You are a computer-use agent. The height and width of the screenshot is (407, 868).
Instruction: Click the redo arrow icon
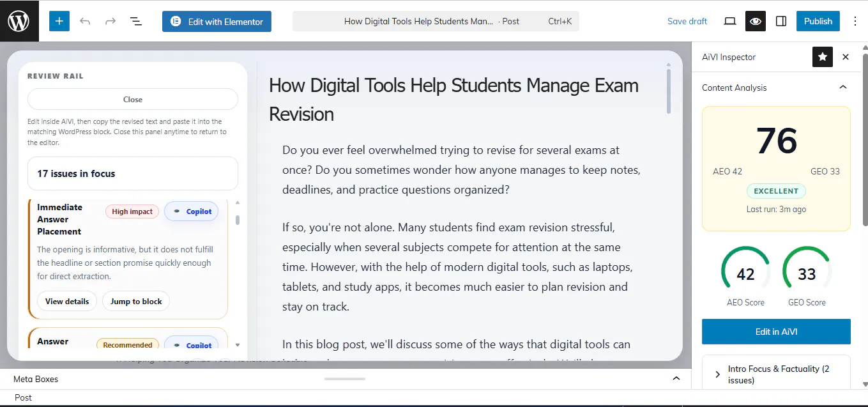[110, 21]
